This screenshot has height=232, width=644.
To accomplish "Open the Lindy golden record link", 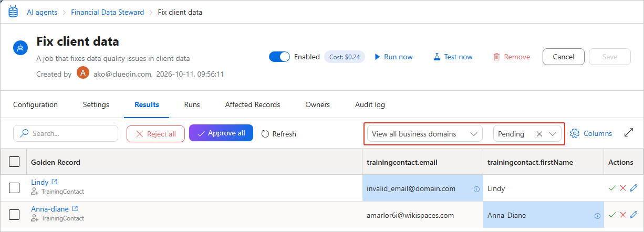I will pos(39,182).
